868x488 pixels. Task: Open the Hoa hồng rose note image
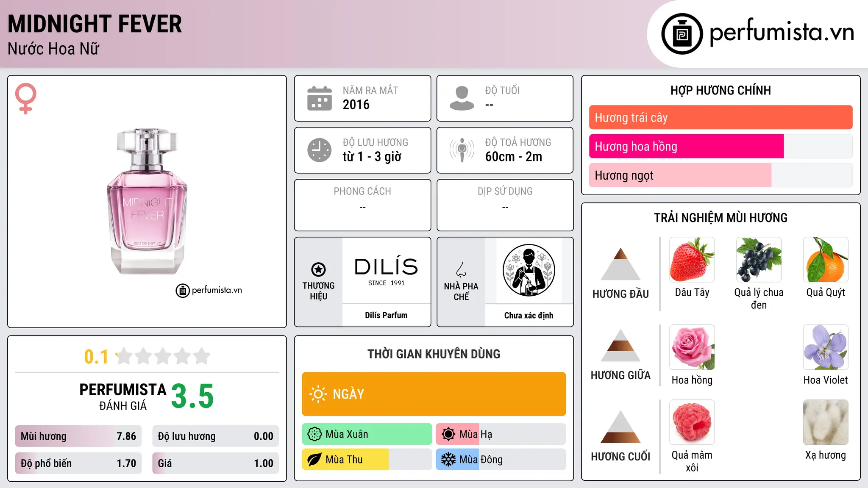692,347
